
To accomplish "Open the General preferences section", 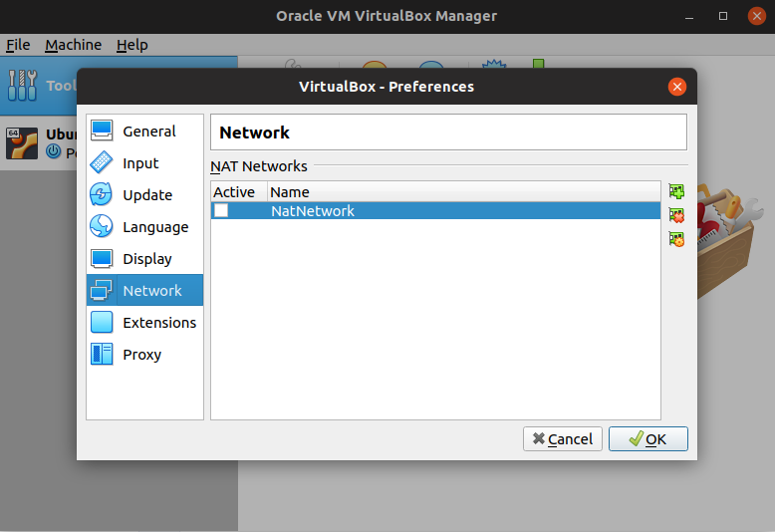I will pos(144,132).
